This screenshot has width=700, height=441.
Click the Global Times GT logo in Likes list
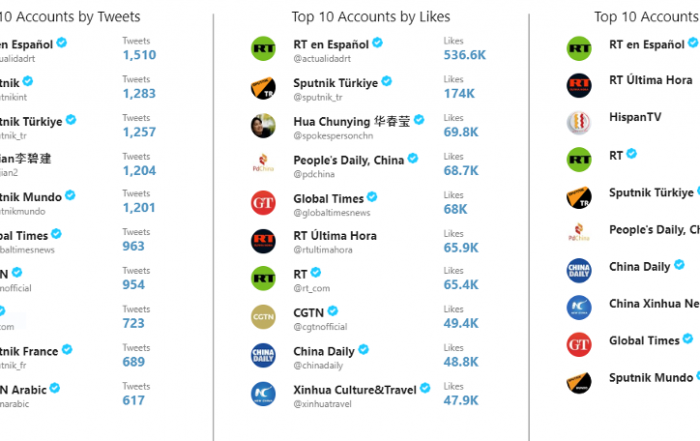tap(263, 203)
